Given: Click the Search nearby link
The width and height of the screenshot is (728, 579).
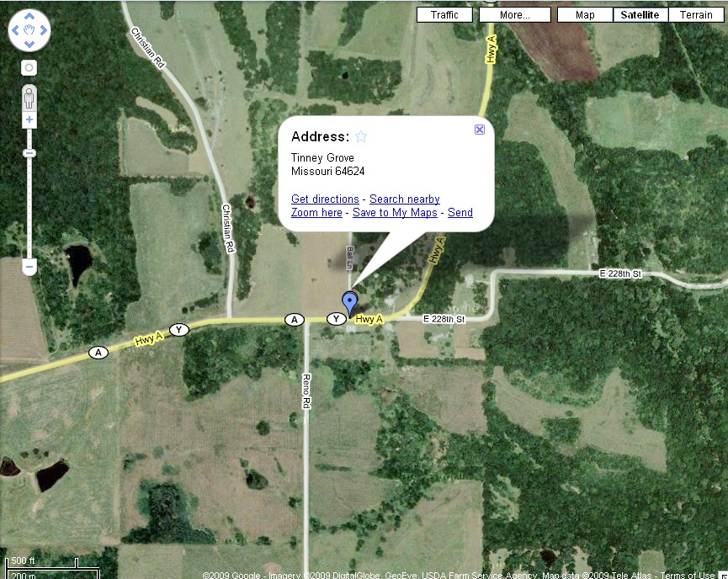Looking at the screenshot, I should pos(404,199).
